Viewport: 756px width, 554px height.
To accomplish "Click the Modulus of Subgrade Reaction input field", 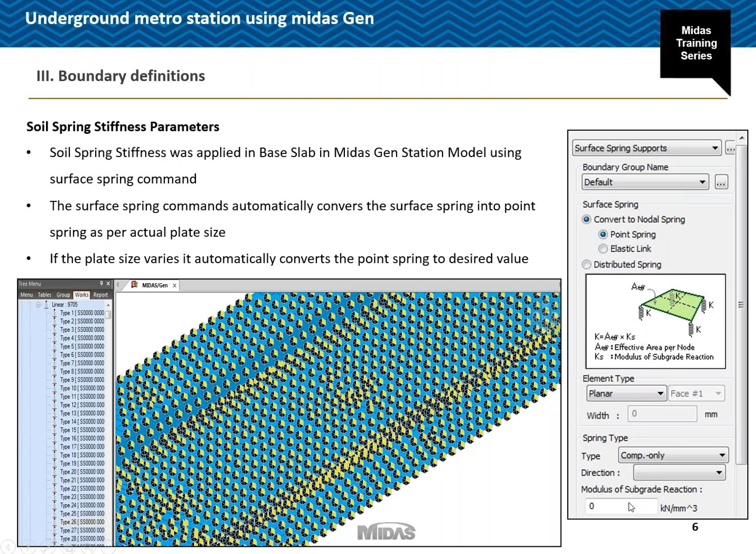I will (x=621, y=506).
